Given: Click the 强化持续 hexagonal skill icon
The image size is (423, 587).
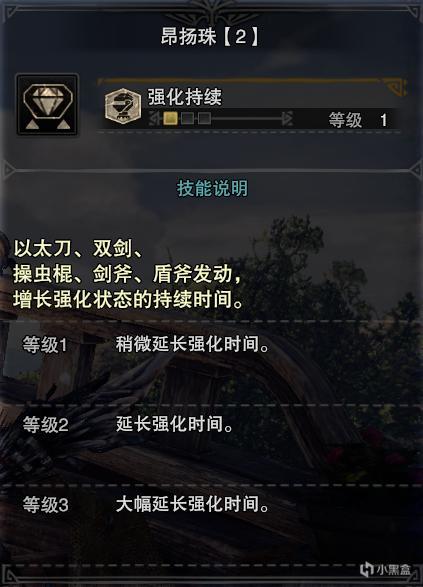Looking at the screenshot, I should point(123,106).
